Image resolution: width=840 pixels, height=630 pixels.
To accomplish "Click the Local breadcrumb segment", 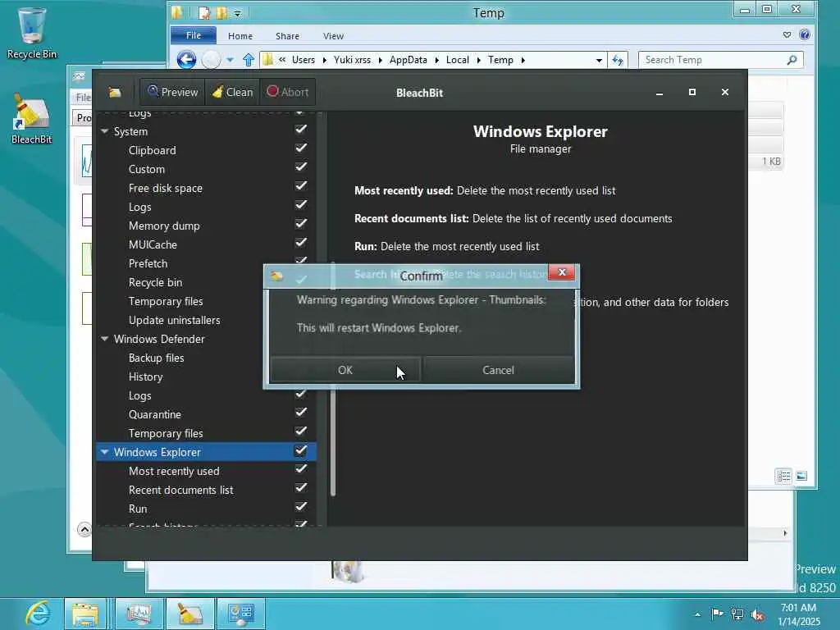I will click(x=458, y=60).
